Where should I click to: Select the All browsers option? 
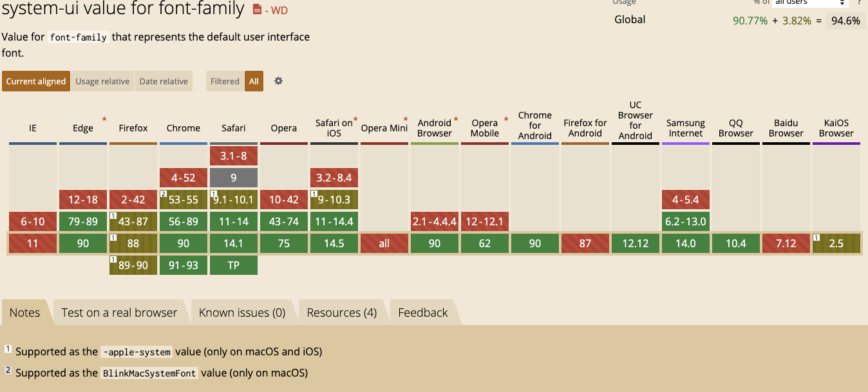[254, 81]
